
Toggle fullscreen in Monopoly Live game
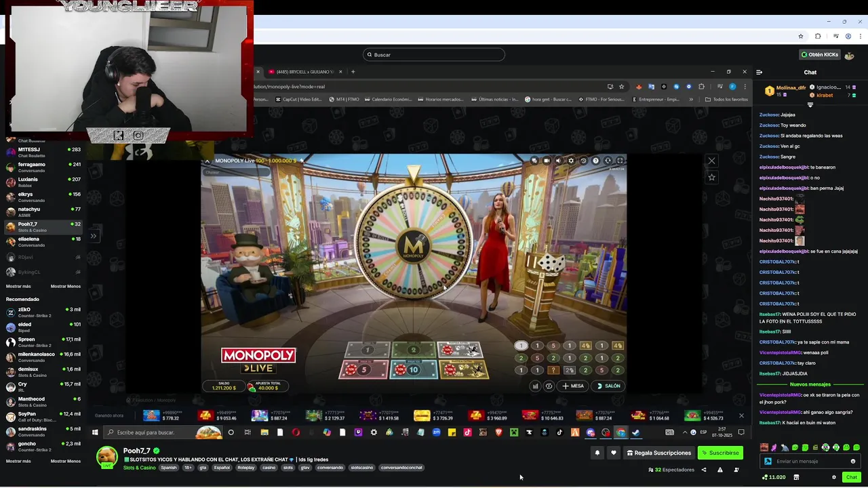coord(620,161)
